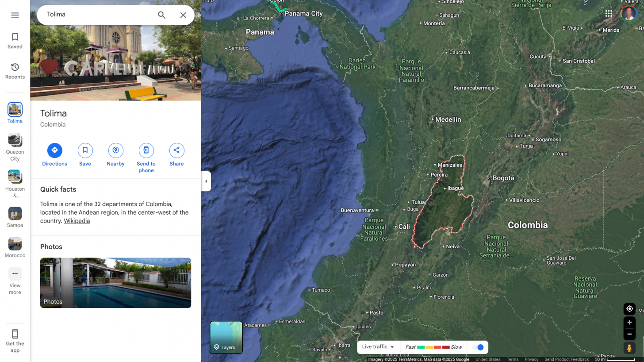This screenshot has height=362, width=644.
Task: Share the Tolima location
Action: point(176,151)
